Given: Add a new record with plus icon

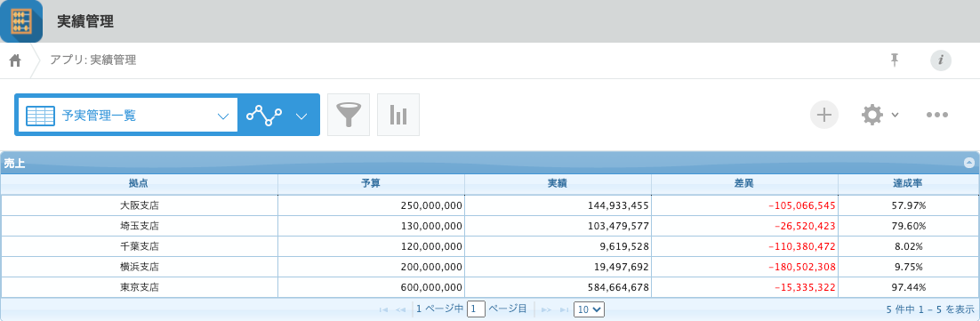Looking at the screenshot, I should tap(824, 115).
